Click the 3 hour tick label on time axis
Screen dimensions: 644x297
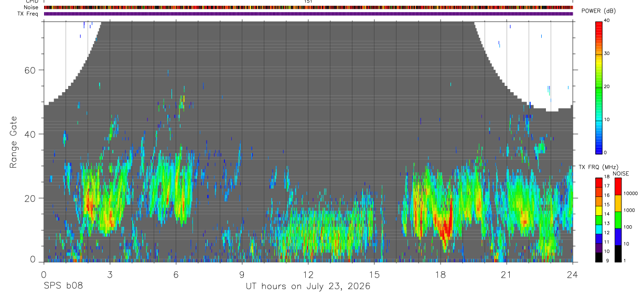point(110,274)
